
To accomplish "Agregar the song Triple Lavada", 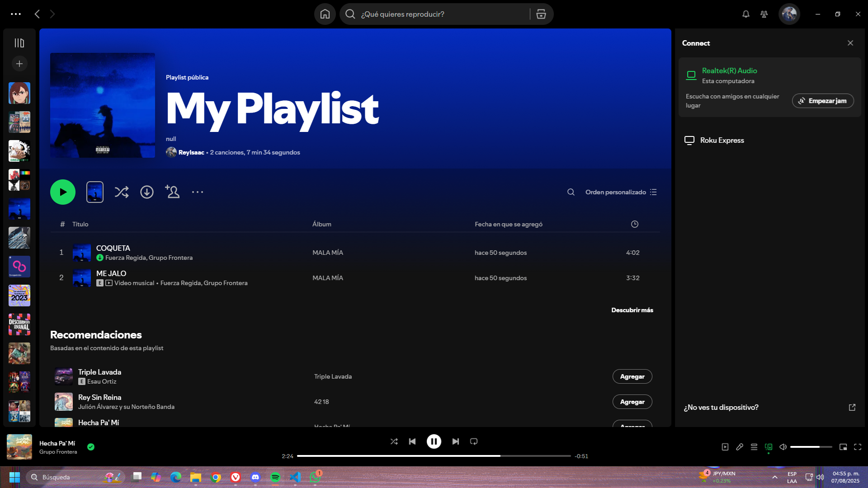I will (632, 376).
